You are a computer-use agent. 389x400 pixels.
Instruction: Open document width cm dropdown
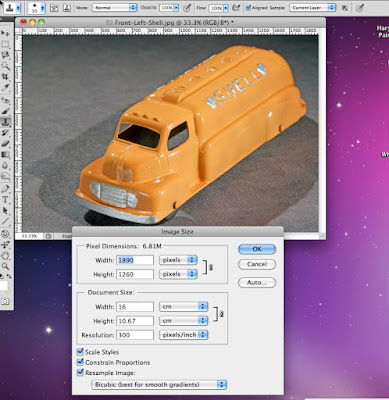(x=184, y=307)
